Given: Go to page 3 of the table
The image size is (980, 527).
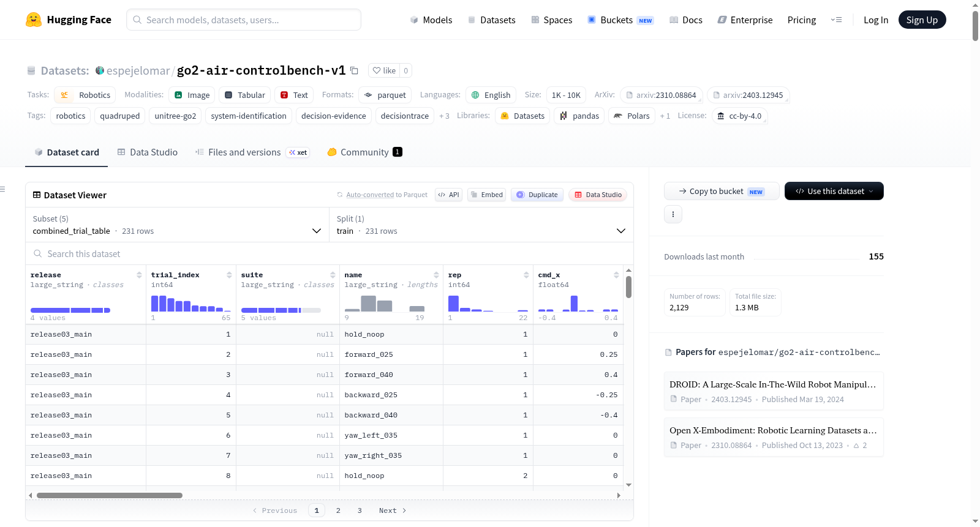Looking at the screenshot, I should [x=360, y=510].
